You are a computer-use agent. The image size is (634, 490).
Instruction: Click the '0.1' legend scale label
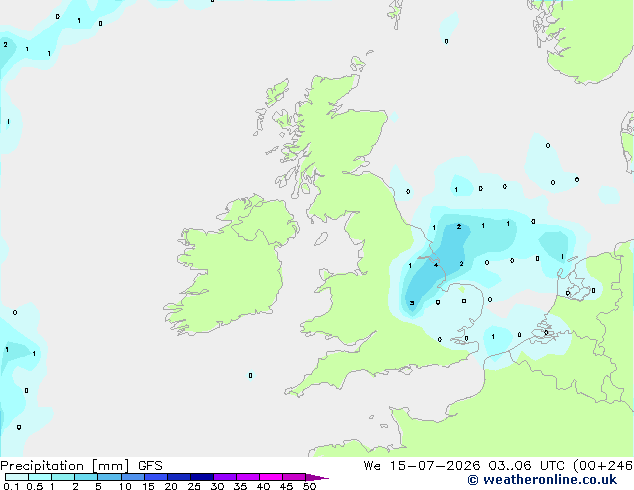coord(11,486)
